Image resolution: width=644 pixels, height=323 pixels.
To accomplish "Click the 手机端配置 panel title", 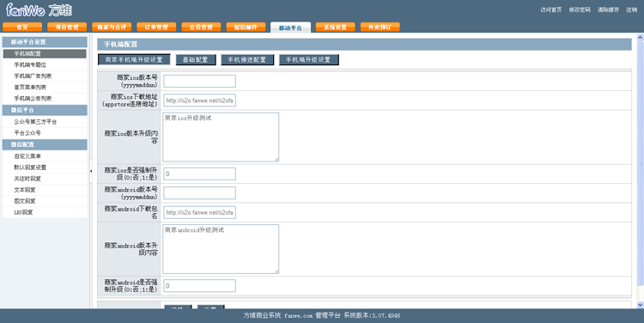I will click(x=120, y=45).
